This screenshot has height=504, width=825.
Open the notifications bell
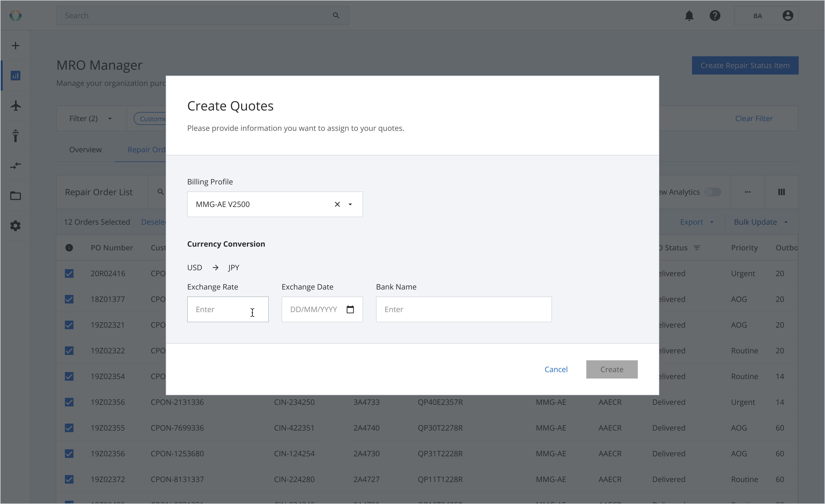pos(689,15)
